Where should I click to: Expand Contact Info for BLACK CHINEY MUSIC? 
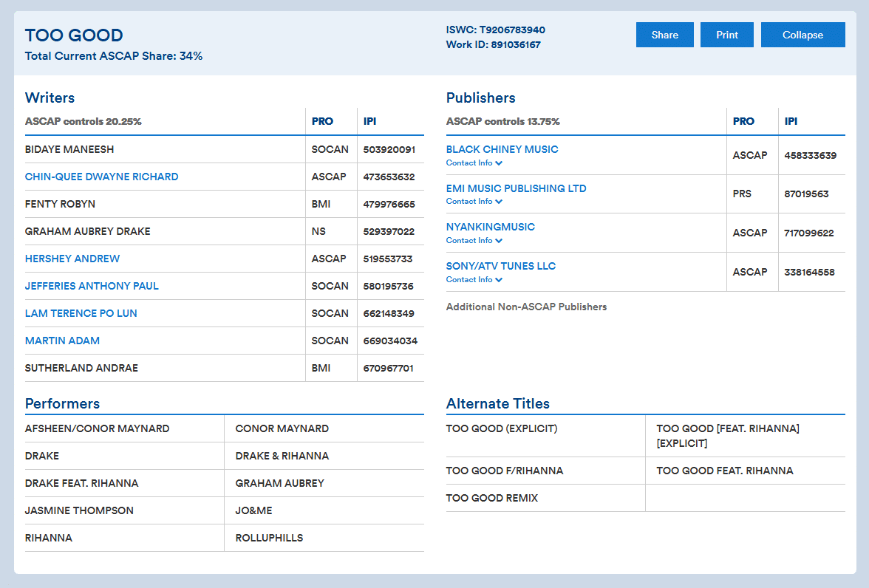coord(474,163)
